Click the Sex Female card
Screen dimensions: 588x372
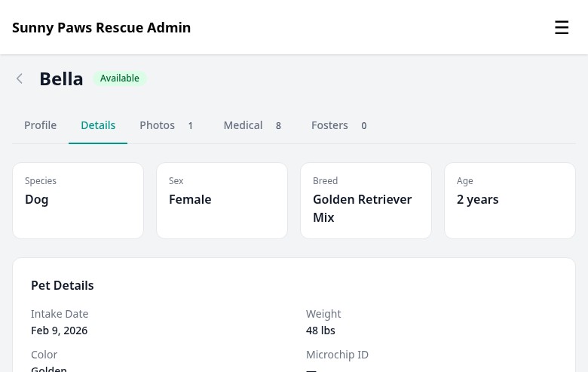pyautogui.click(x=222, y=201)
